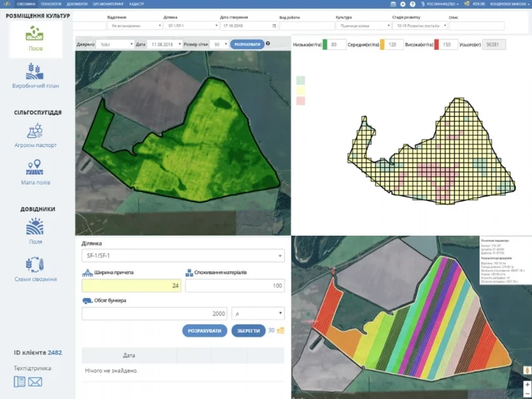Viewport: 532px width, 399px height.
Task: Open Виробничий план from the sidebar
Action: point(35,71)
